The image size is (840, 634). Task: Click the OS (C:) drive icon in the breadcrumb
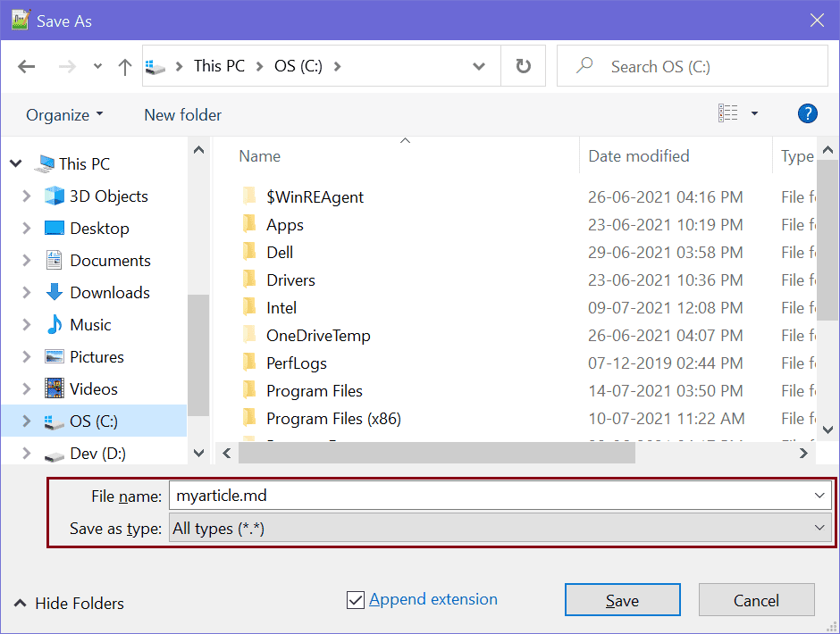coord(155,65)
